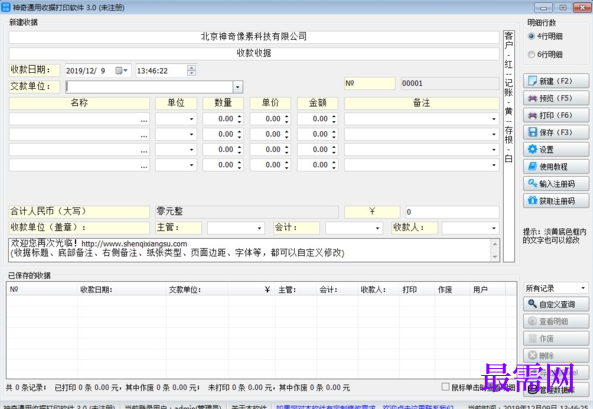Click the 用户 column header in saved list
Screen dimensions: 593x409
click(487, 290)
